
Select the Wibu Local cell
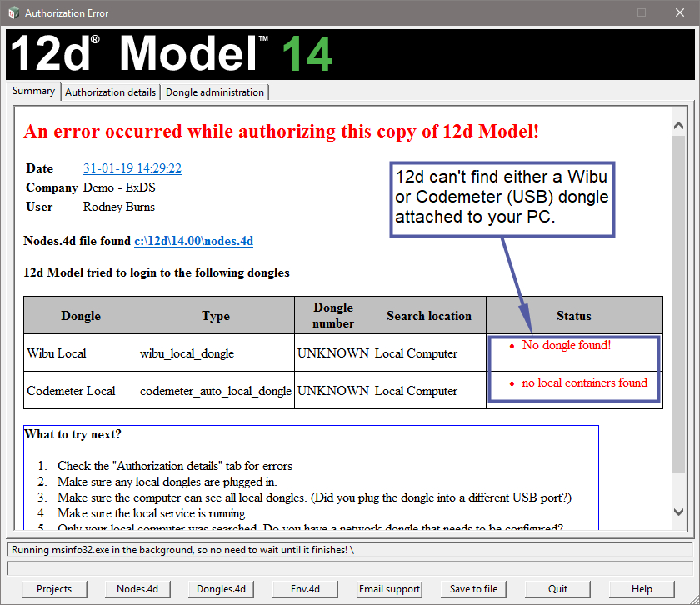click(x=80, y=352)
